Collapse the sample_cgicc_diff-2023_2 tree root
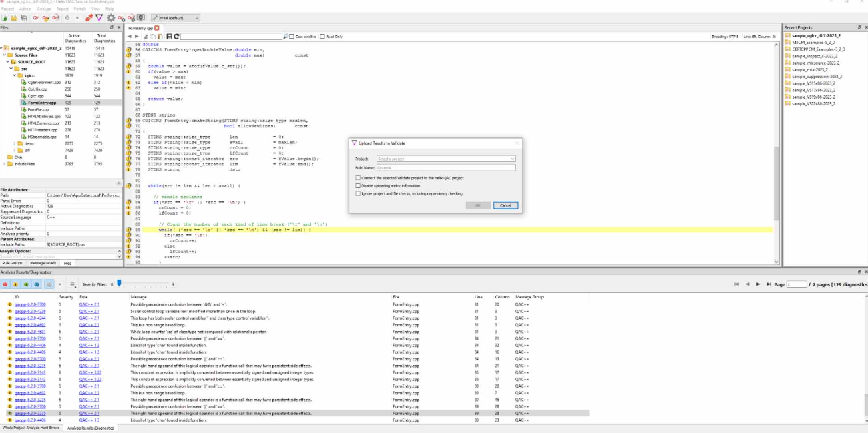Screen dimensions: 868x433 pyautogui.click(x=2, y=48)
